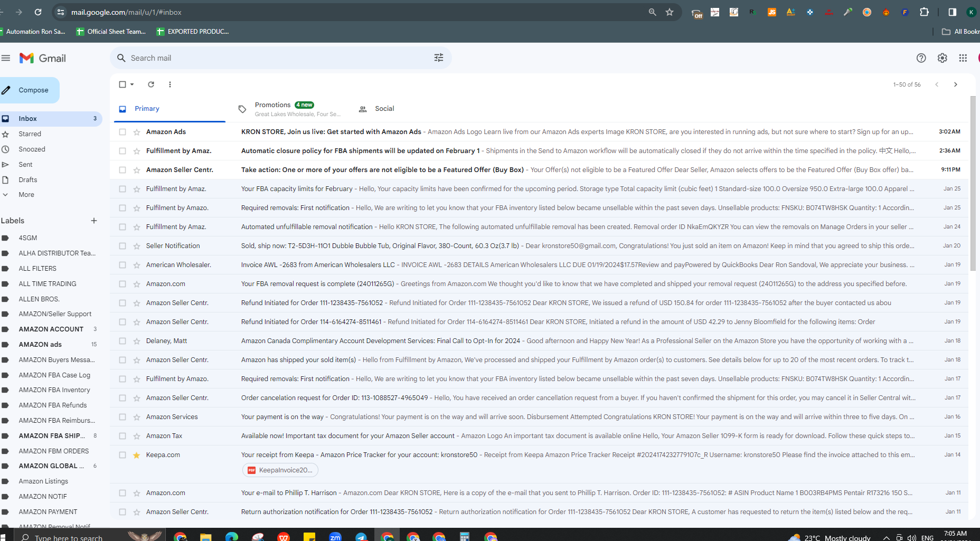
Task: Open Gmail Support help icon
Action: 921,58
